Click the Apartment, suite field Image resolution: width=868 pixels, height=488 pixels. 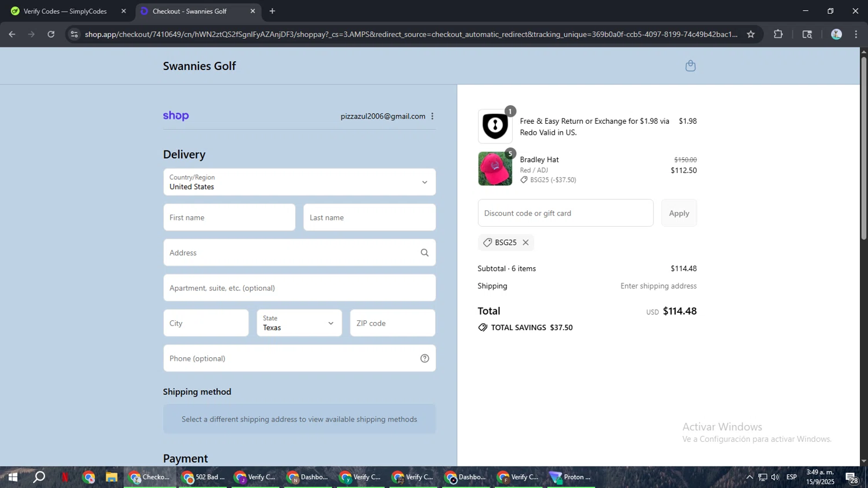pos(299,288)
